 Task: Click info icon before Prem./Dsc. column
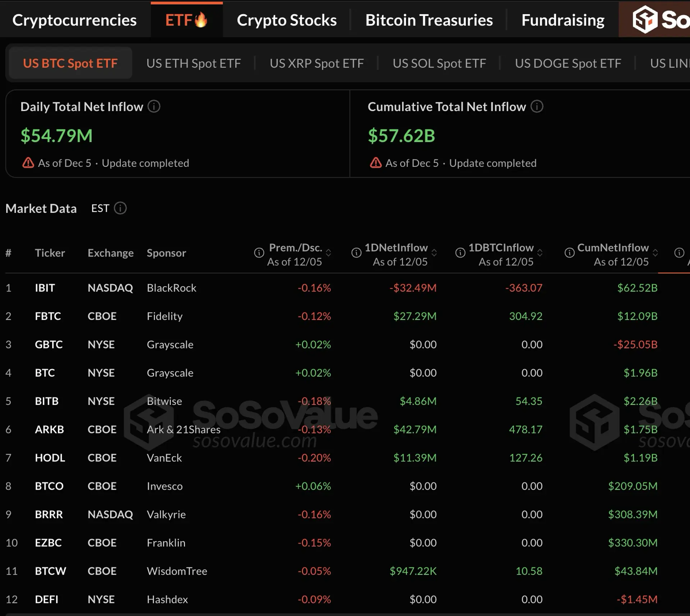point(259,253)
